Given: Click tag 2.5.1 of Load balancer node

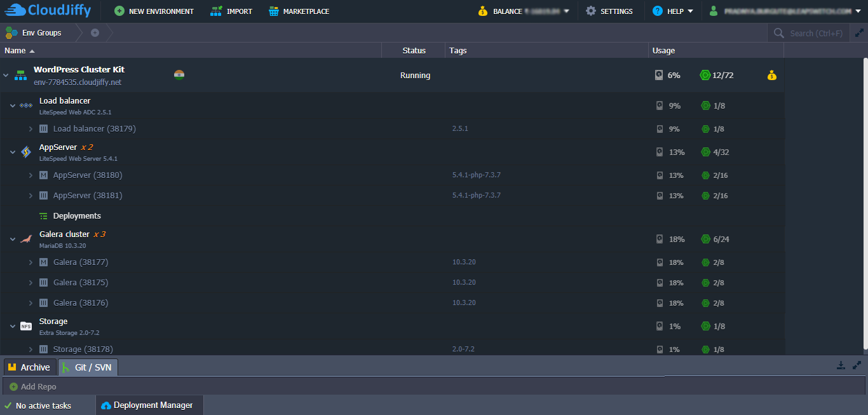Looking at the screenshot, I should click(x=460, y=128).
